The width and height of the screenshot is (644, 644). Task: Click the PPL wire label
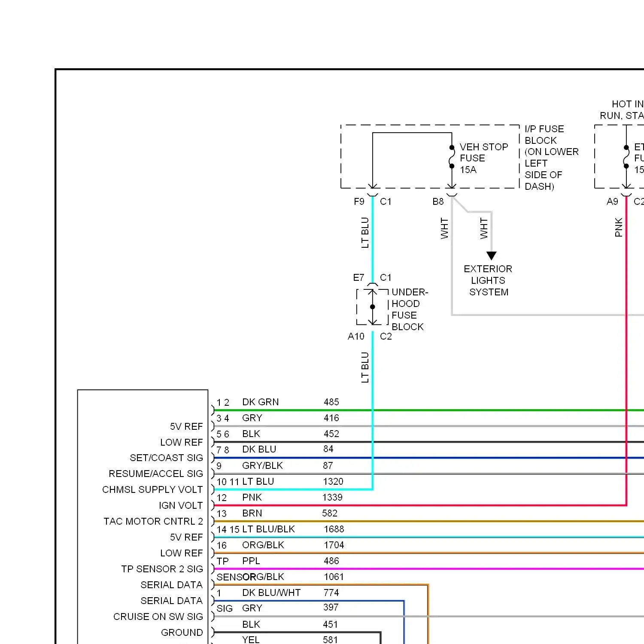[251, 561]
